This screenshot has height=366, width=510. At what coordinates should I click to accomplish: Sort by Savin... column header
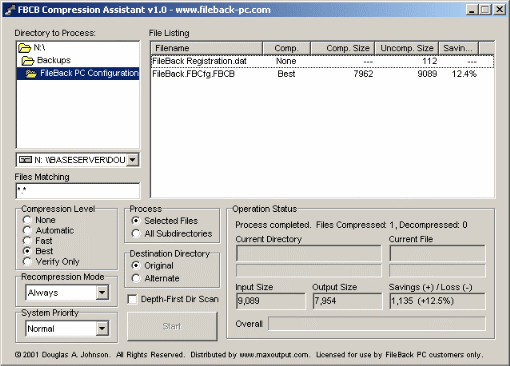point(459,48)
